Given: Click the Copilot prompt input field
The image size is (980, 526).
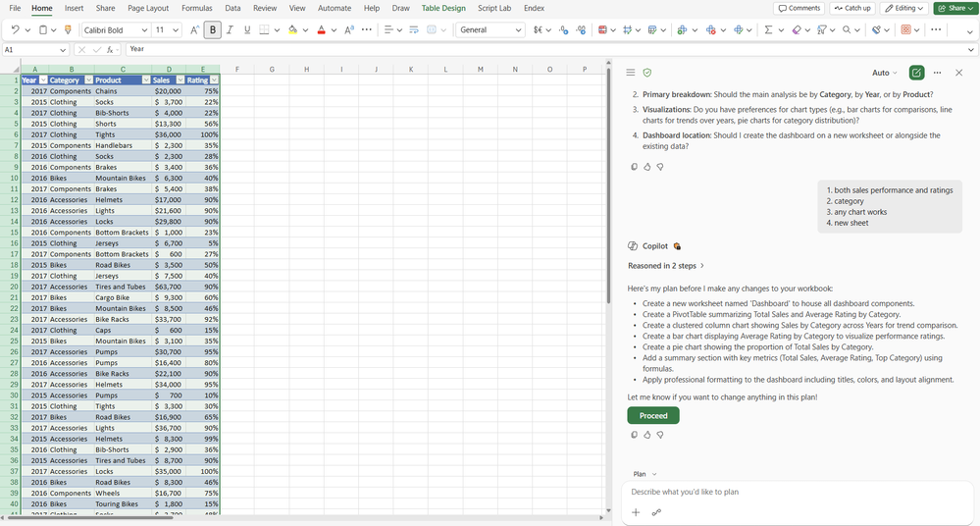Looking at the screenshot, I should [x=798, y=492].
